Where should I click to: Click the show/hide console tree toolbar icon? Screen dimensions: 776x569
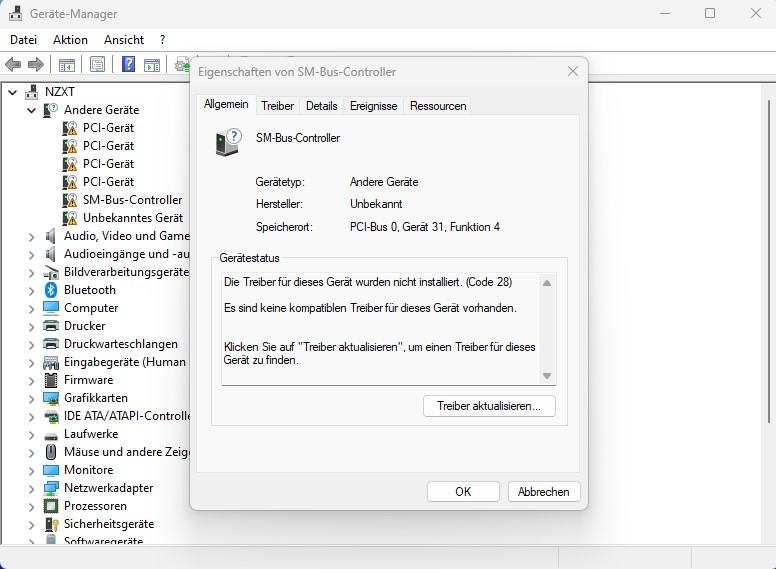pyautogui.click(x=67, y=65)
